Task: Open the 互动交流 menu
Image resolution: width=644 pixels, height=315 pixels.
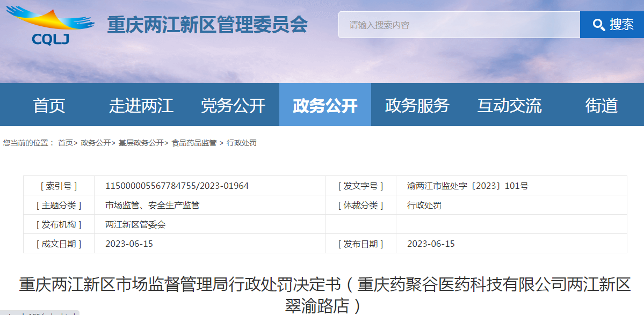Action: click(x=509, y=105)
